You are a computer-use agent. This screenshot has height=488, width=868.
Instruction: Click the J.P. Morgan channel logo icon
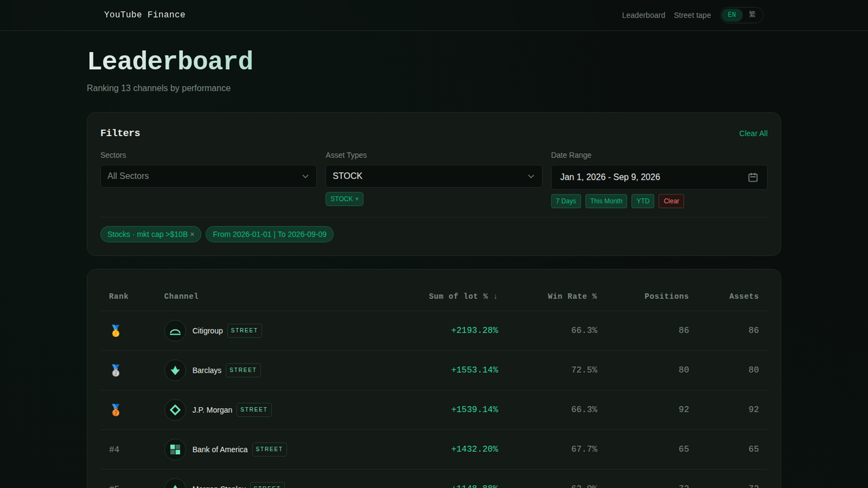175,410
